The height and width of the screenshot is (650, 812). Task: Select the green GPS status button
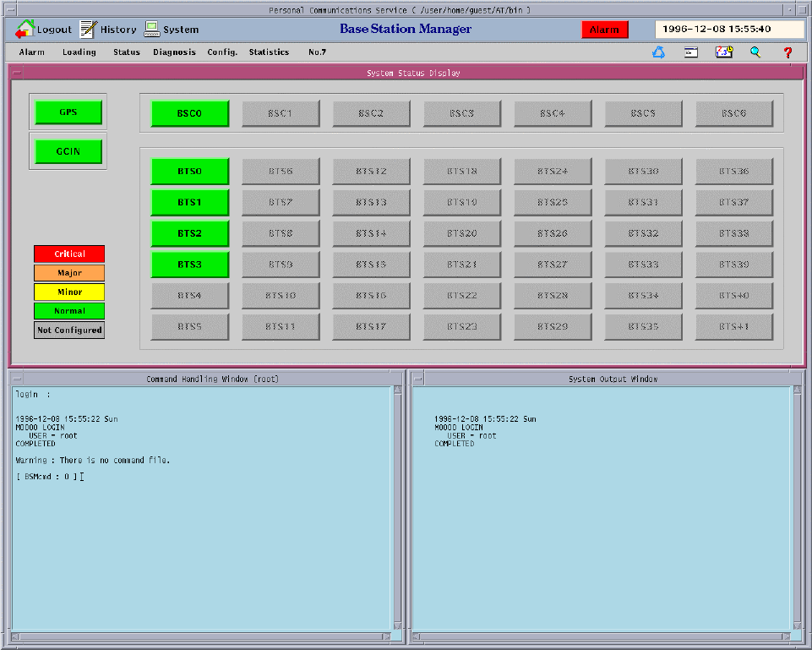68,112
